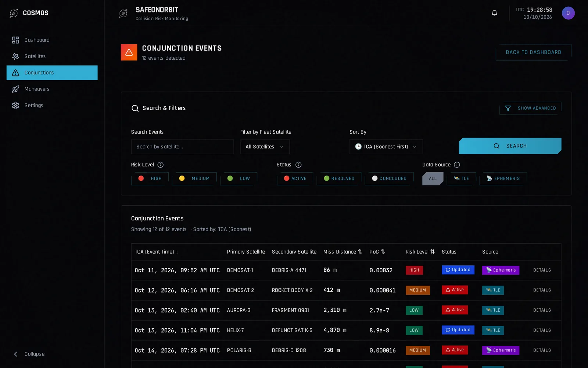Click 'DEFUNCT SAT K-5' cell
The height and width of the screenshot is (368, 588).
pyautogui.click(x=292, y=330)
